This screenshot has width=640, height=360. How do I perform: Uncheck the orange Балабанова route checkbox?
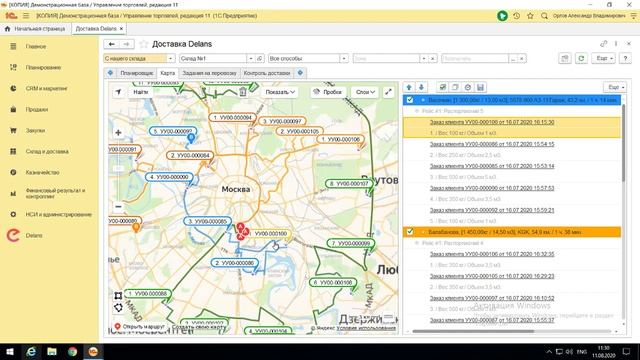[410, 232]
